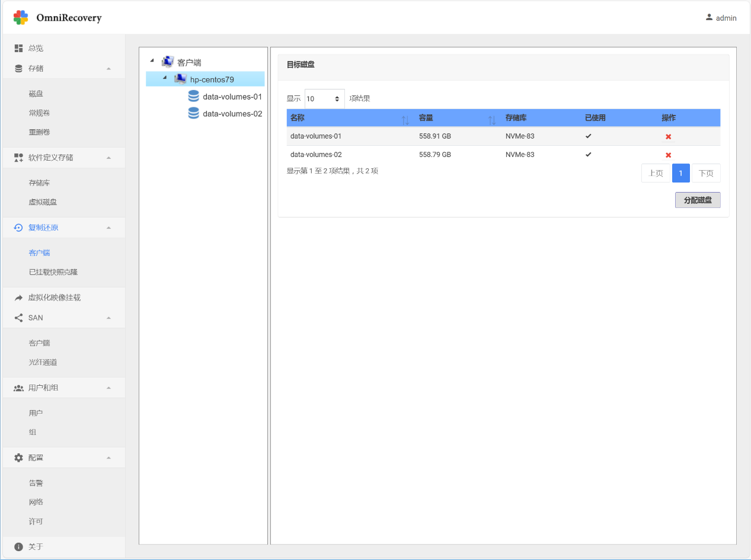Image resolution: width=751 pixels, height=560 pixels.
Task: Delete data-volumes-01 using red X icon
Action: coord(668,137)
